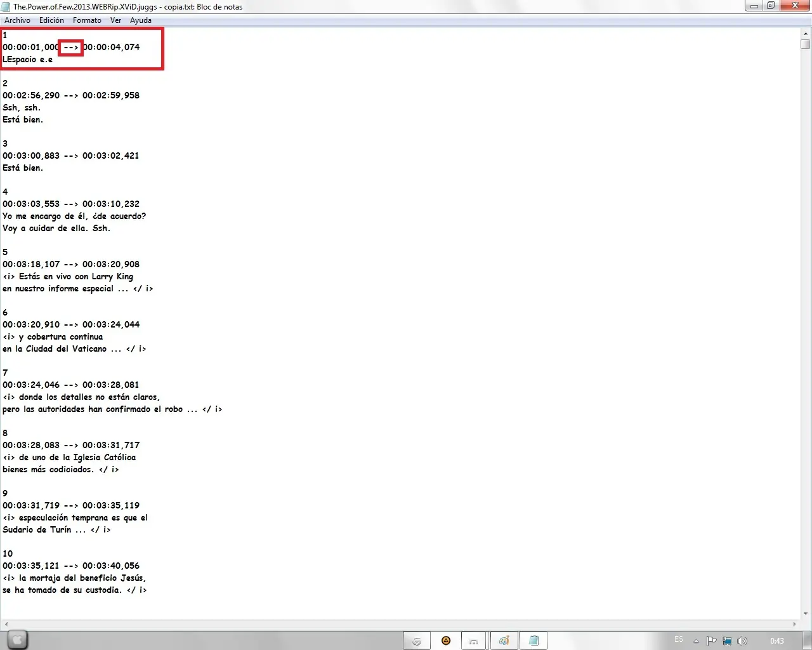Click line 'bienes más codiciados. </ i>'

point(61,470)
